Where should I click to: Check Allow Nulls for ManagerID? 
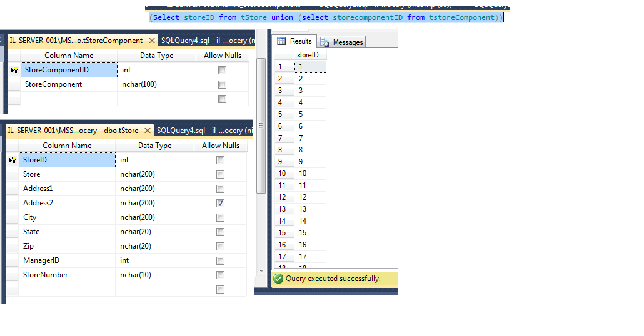(220, 260)
